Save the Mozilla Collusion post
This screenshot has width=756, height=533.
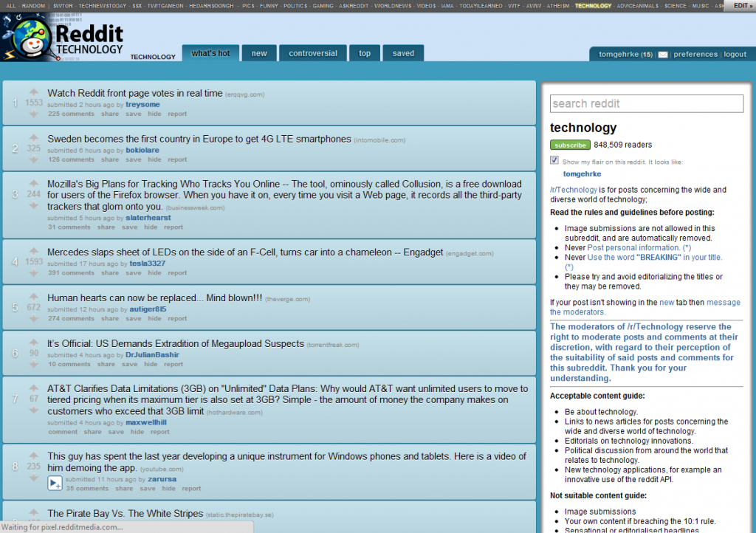pyautogui.click(x=129, y=227)
